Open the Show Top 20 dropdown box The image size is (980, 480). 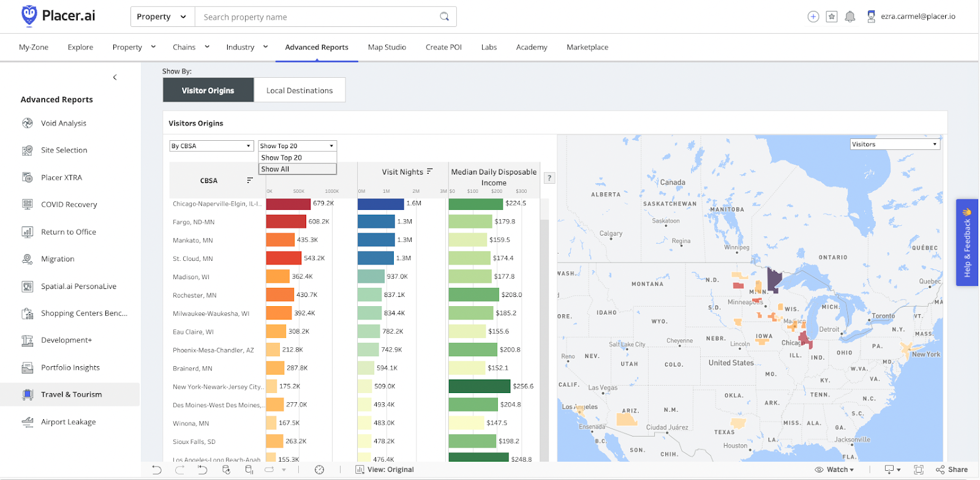click(298, 146)
